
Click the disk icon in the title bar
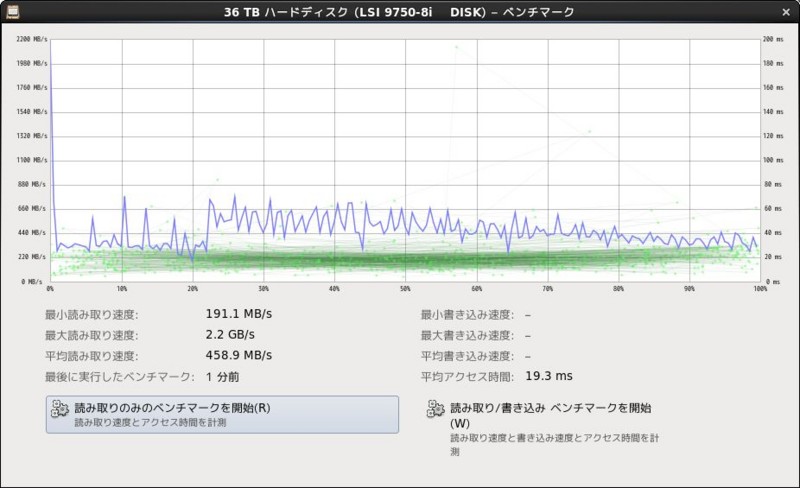coord(13,11)
